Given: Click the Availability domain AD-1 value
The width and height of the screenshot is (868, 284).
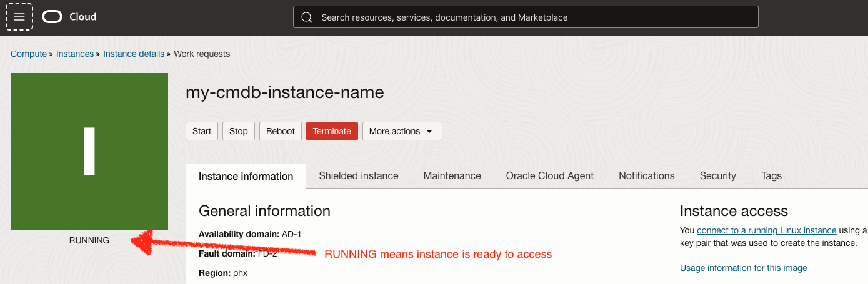Looking at the screenshot, I should [x=292, y=234].
